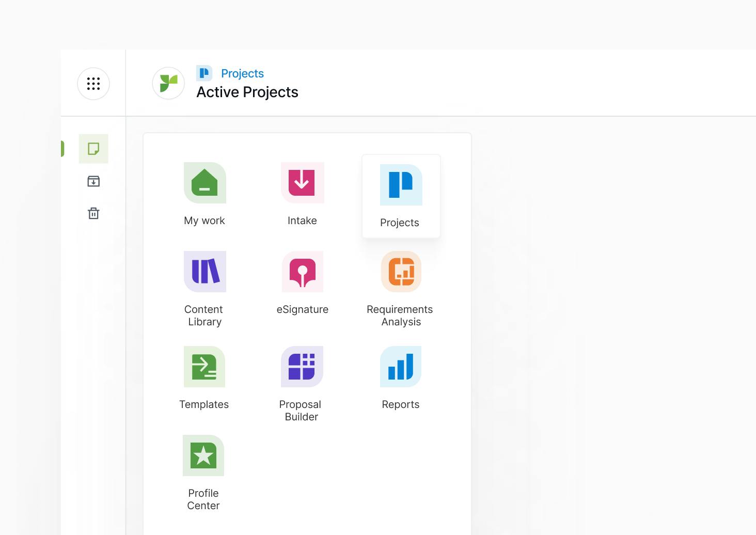Click the Proposal Builder label
756x535 pixels.
point(301,411)
